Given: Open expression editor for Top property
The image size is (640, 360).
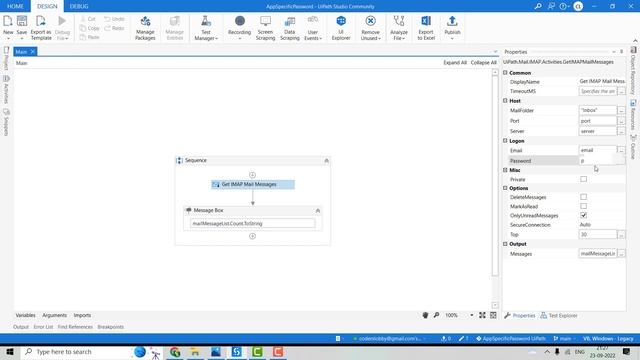Looking at the screenshot, I should 621,234.
